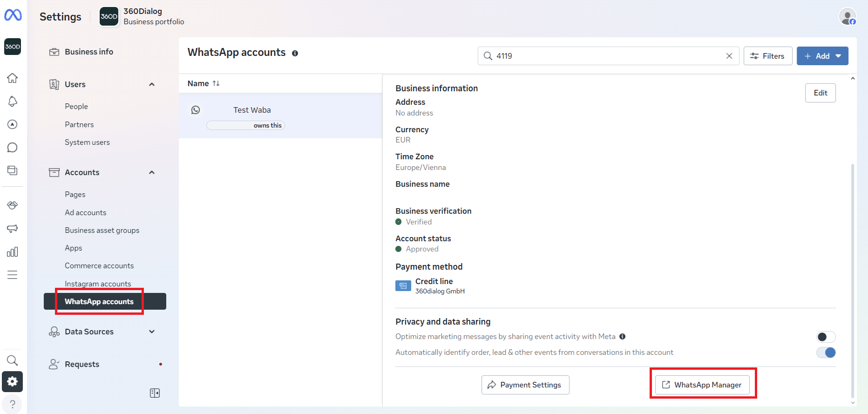Image resolution: width=868 pixels, height=414 pixels.
Task: Click the 'owns this' label
Action: coord(268,125)
